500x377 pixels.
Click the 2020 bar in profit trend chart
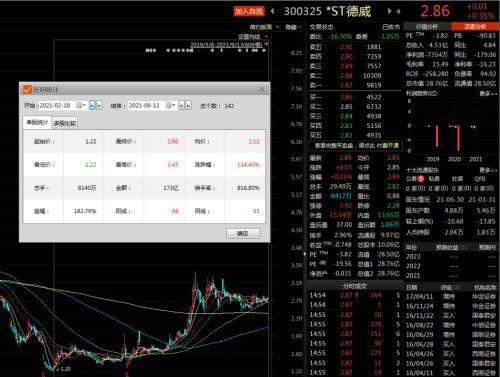tap(458, 138)
